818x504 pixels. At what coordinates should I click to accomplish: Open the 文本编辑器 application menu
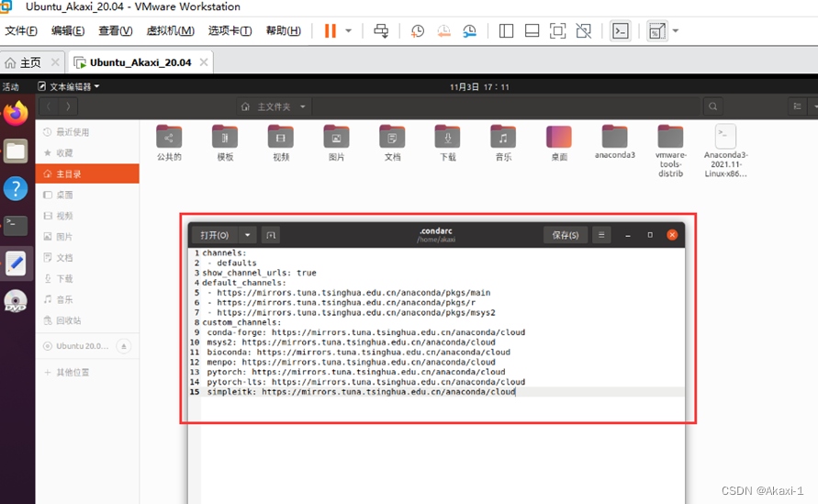[x=68, y=86]
